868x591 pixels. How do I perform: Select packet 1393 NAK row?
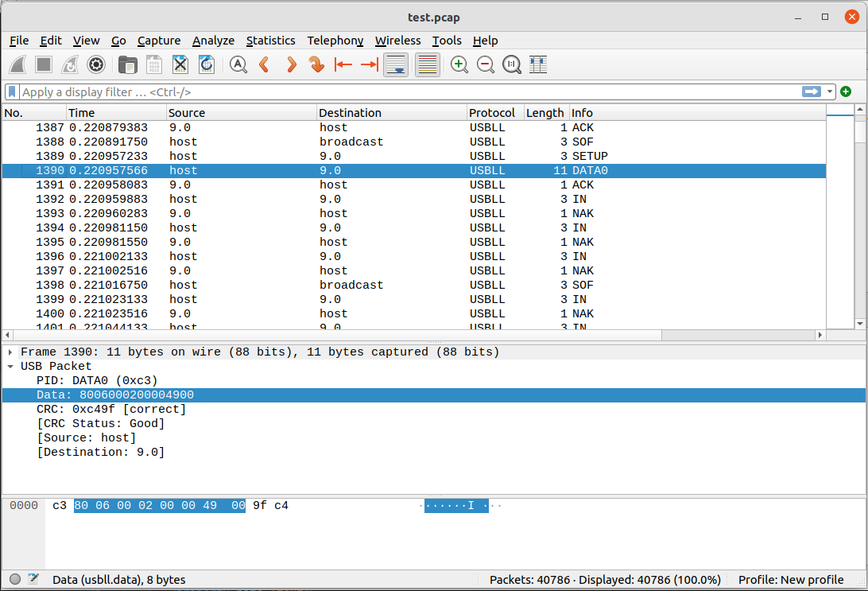coord(414,213)
